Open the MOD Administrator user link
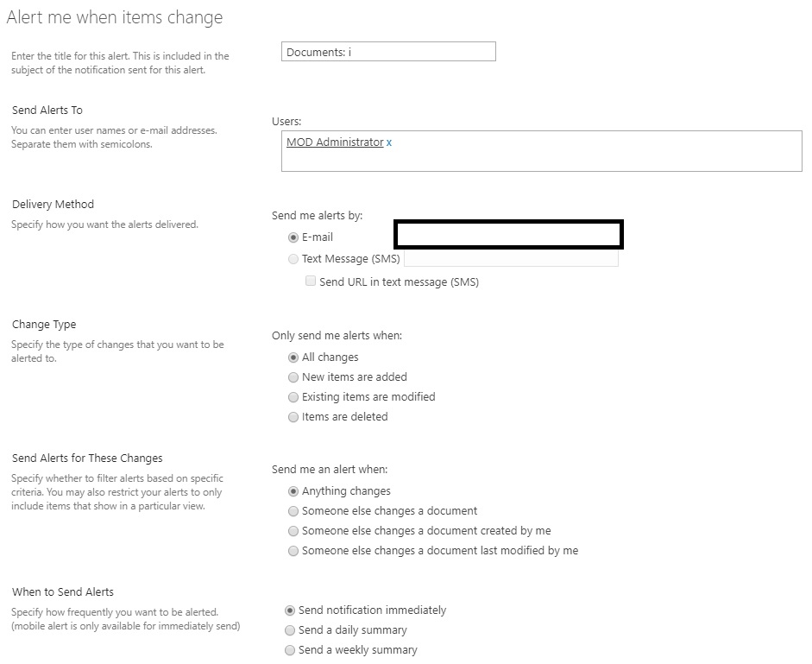This screenshot has height=664, width=812. point(335,142)
